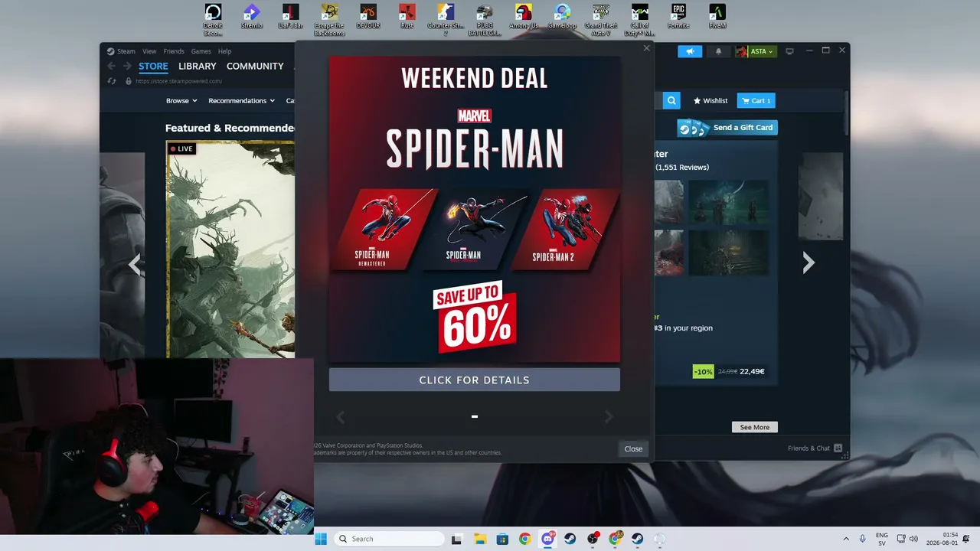
Task: Close the Weekend Deal popup with X
Action: [x=646, y=48]
